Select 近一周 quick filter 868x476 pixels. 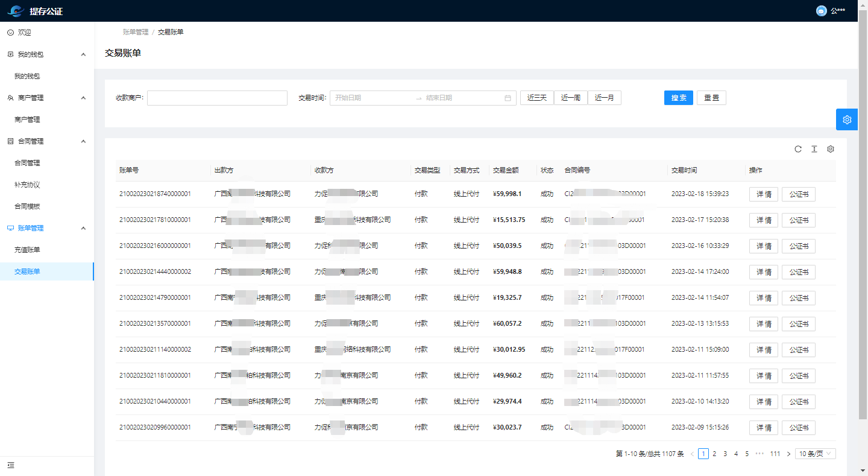click(571, 98)
